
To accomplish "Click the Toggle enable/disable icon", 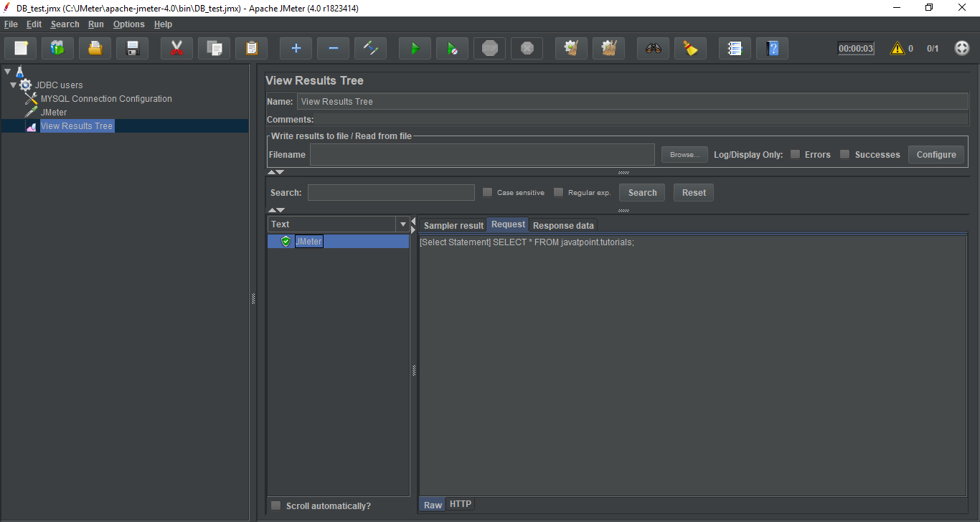I will pos(371,49).
